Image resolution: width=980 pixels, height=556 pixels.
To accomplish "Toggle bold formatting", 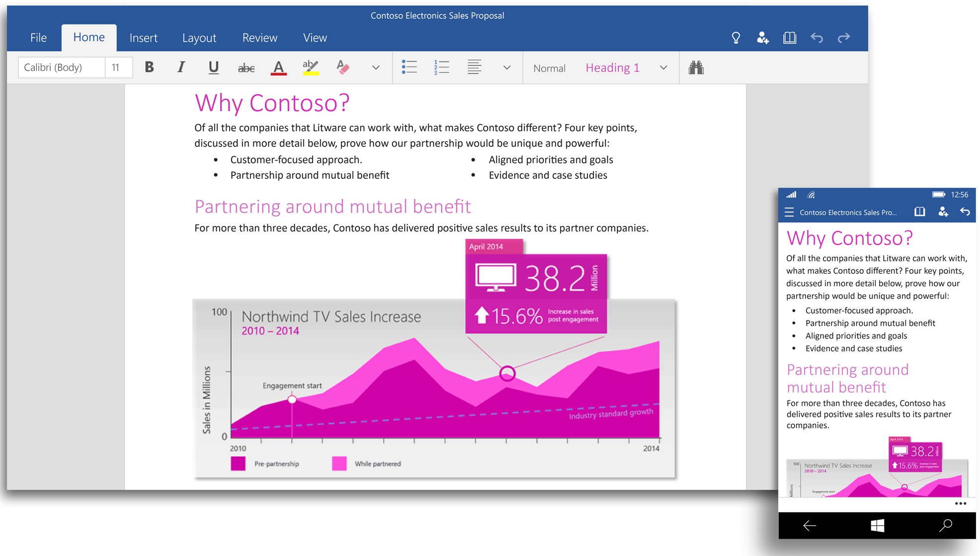I will point(149,68).
